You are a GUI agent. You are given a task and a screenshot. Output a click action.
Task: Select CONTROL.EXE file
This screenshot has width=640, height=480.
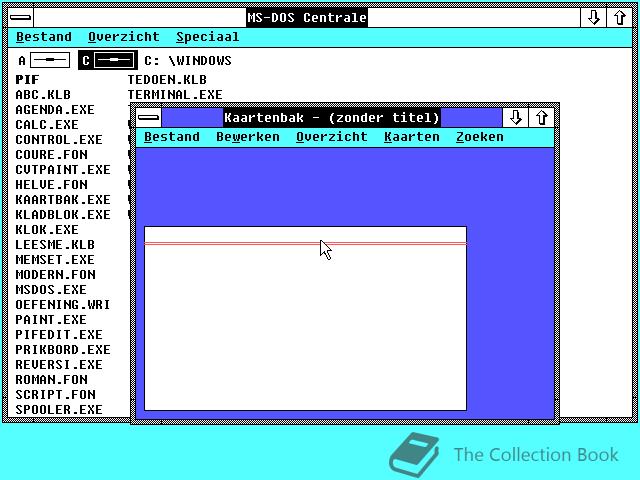tap(59, 140)
